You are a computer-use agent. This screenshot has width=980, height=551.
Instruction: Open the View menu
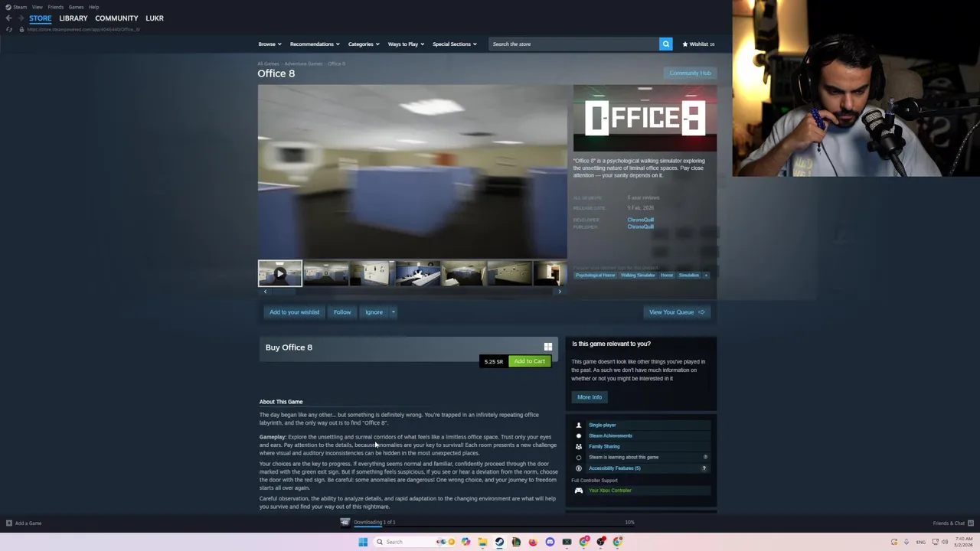pyautogui.click(x=37, y=7)
